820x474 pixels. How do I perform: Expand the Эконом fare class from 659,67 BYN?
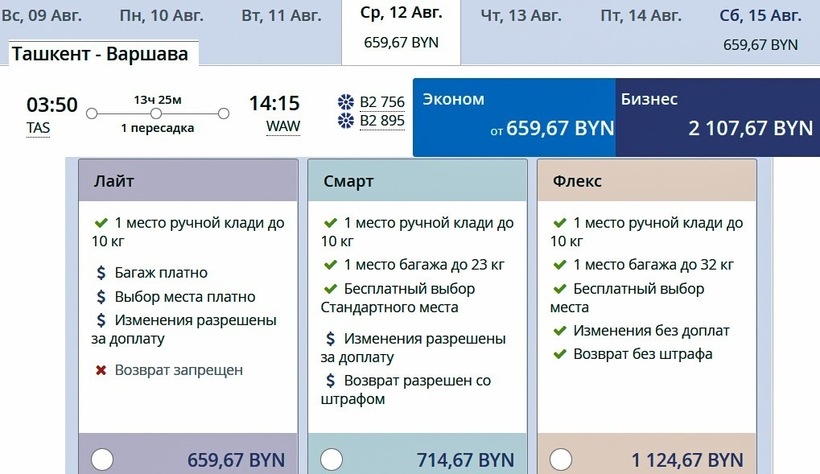[x=514, y=117]
